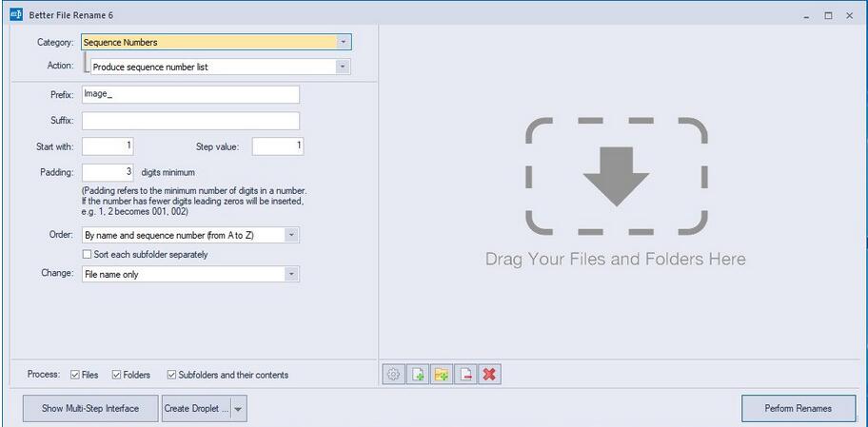Close the Better File Rename window
The width and height of the screenshot is (868, 427).
(850, 15)
